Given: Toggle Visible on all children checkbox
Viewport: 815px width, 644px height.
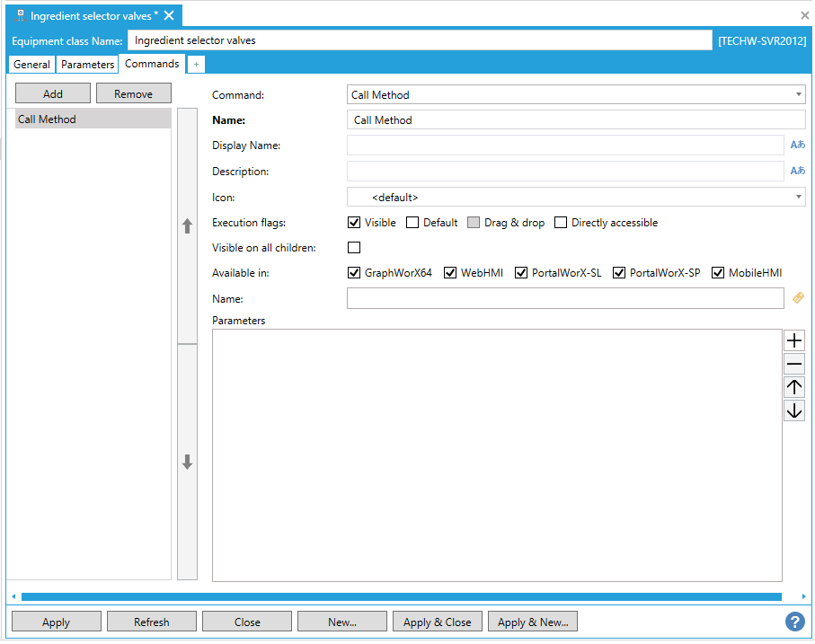Looking at the screenshot, I should 354,248.
